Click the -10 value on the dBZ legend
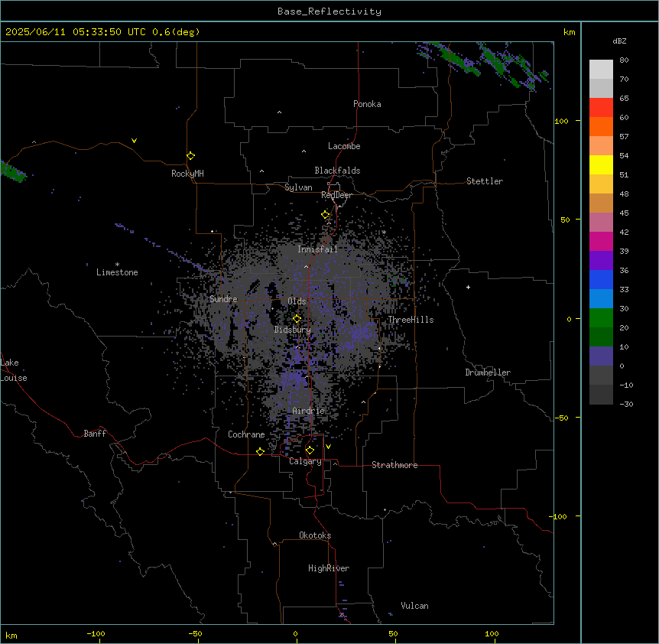This screenshot has height=644, width=659. click(626, 385)
